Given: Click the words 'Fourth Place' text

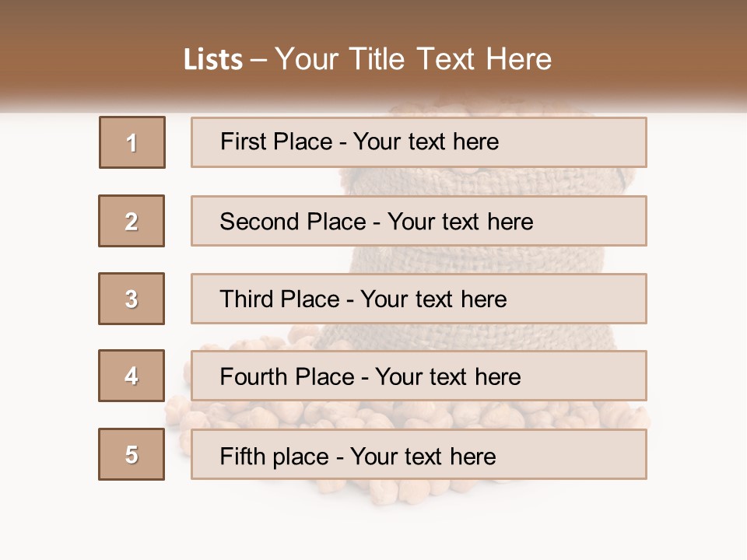Looking at the screenshot, I should pos(287,376).
